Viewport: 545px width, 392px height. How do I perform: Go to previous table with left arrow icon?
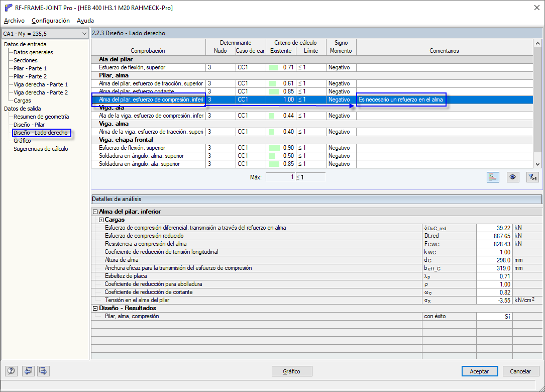point(28,371)
